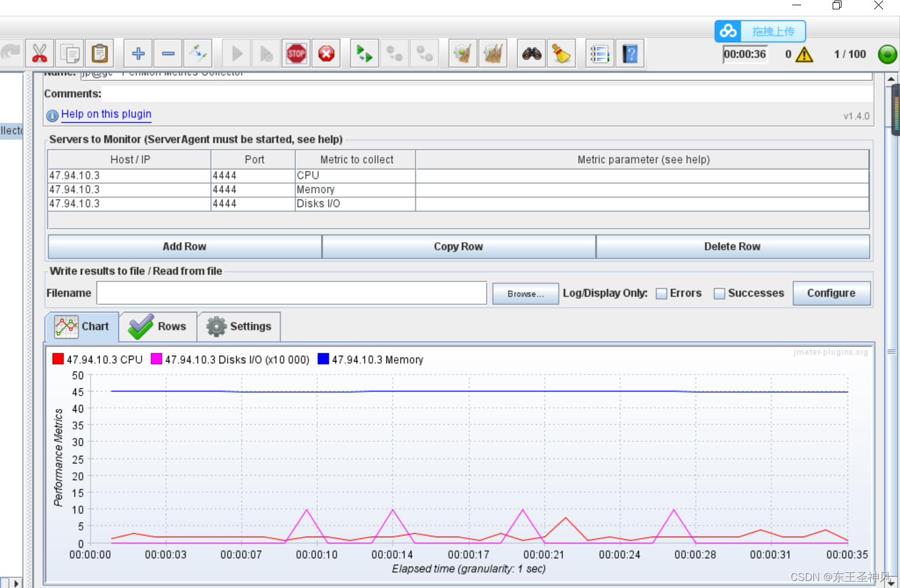This screenshot has height=588, width=900.
Task: Click the Search binoculars icon
Action: (532, 54)
